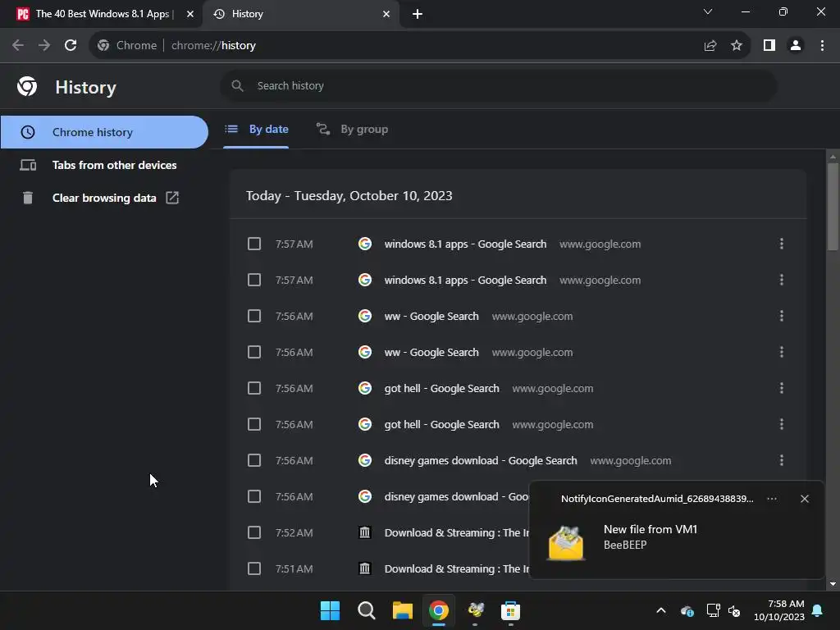This screenshot has width=840, height=630.
Task: Select the By group tab
Action: (x=352, y=129)
